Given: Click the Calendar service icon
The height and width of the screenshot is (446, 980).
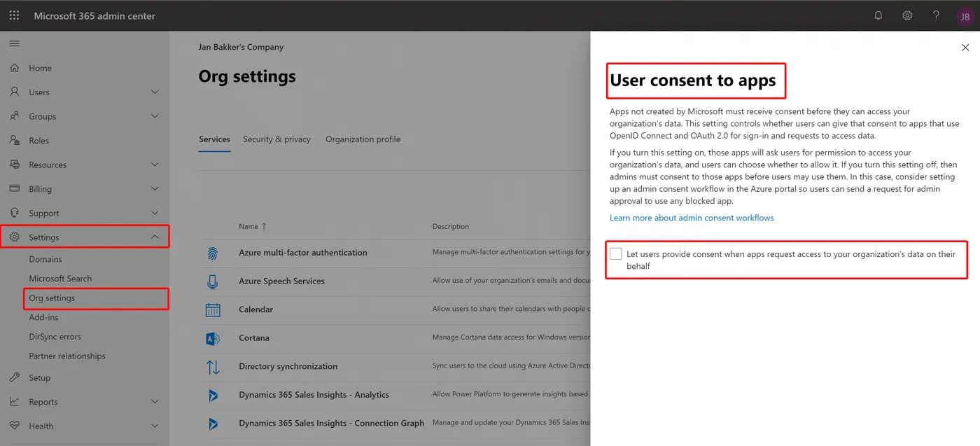Looking at the screenshot, I should click(x=213, y=309).
